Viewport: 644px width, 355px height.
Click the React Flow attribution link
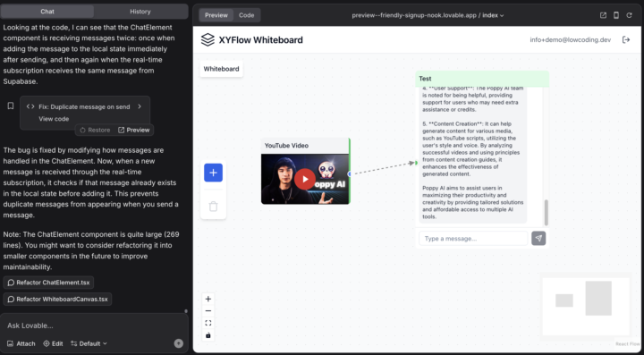click(628, 344)
